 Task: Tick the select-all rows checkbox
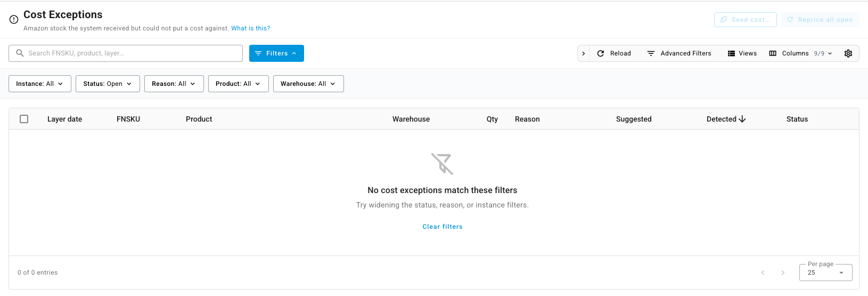(x=24, y=119)
